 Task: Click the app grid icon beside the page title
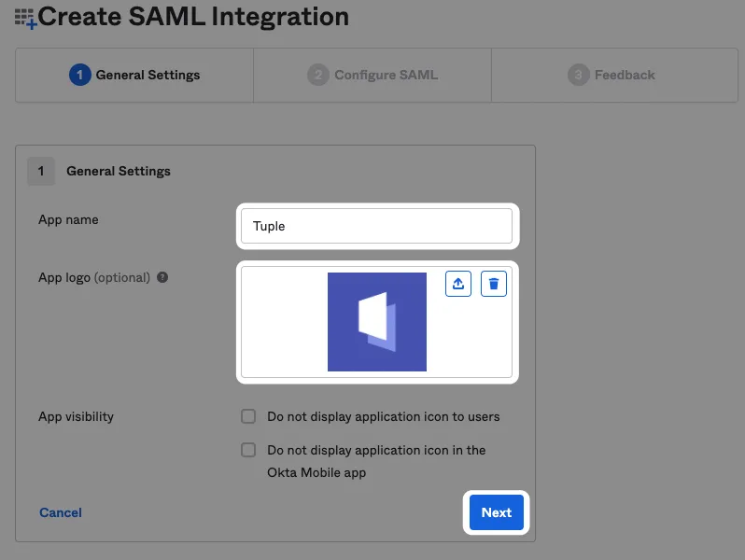(25, 18)
